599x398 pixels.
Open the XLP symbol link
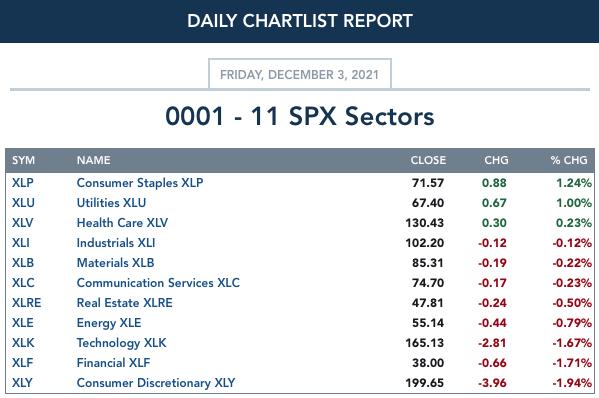tap(23, 183)
